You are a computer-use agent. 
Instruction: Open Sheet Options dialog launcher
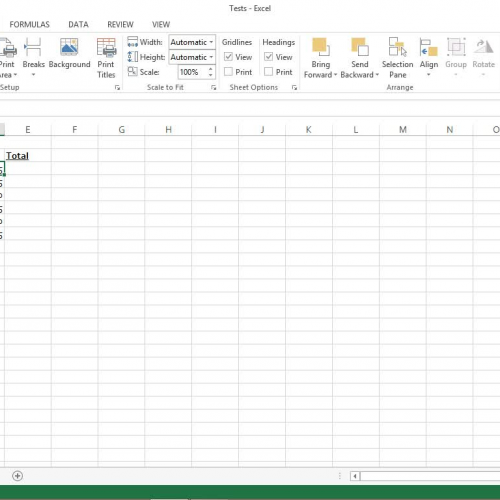coord(294,88)
